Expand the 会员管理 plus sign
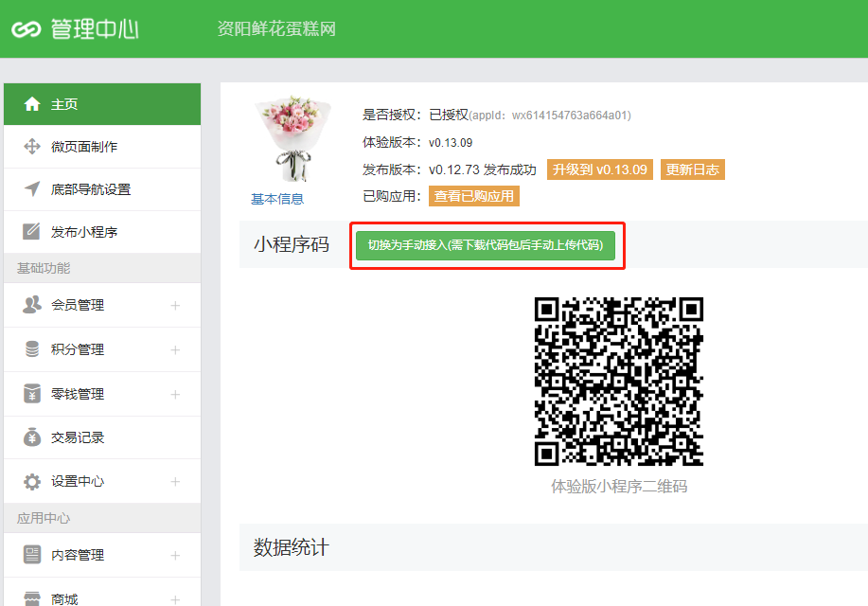 coord(175,305)
